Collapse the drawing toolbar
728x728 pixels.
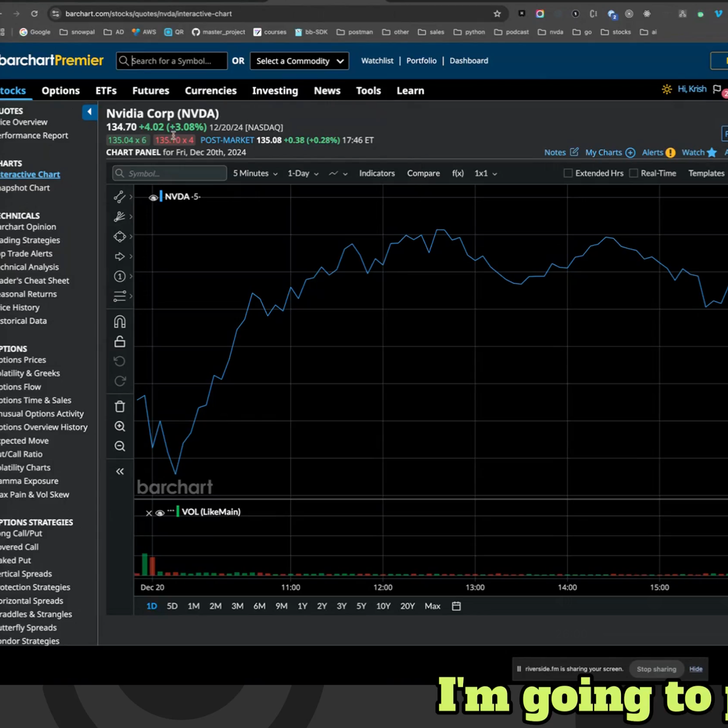(x=119, y=472)
